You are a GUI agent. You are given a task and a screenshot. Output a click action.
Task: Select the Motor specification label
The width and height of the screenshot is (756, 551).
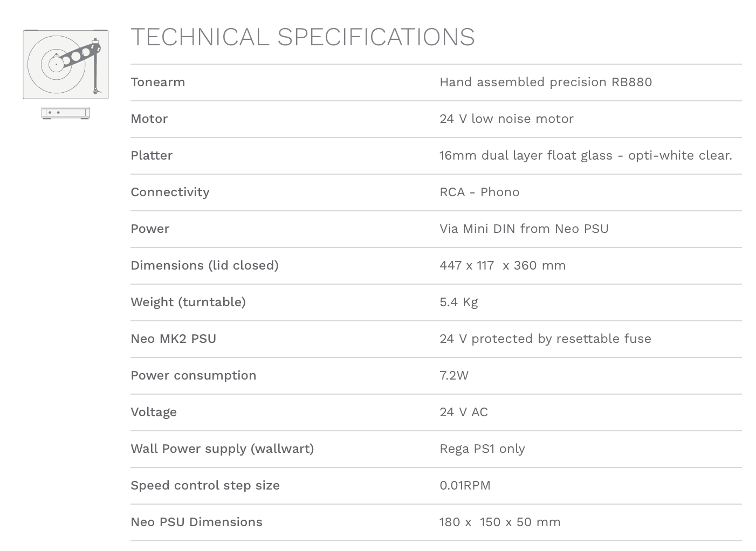coord(149,119)
